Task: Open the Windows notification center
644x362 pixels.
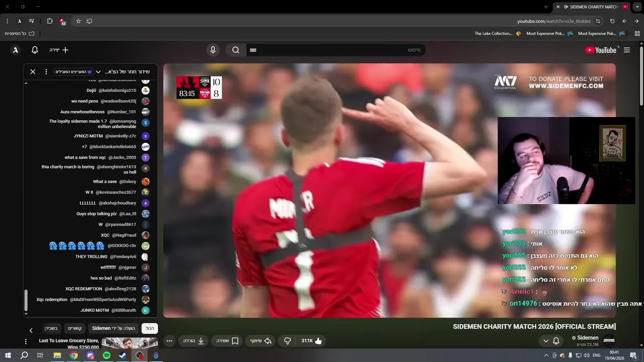Action: (633, 355)
